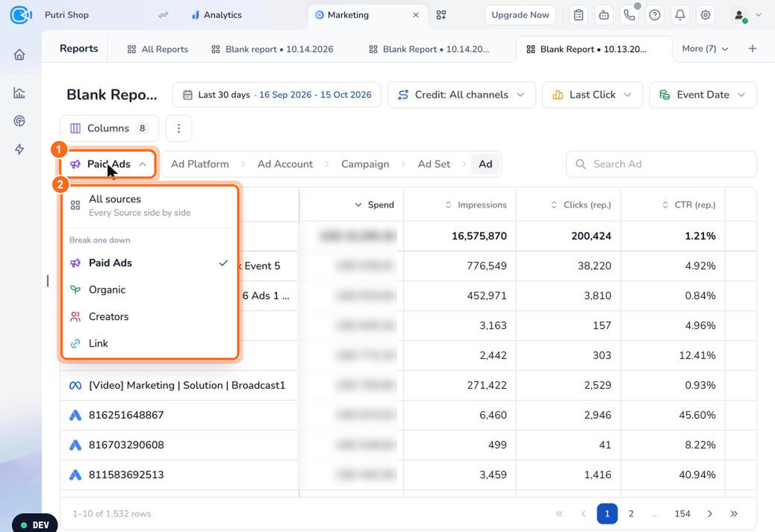Select the Organic source option
775x532 pixels.
149,290
